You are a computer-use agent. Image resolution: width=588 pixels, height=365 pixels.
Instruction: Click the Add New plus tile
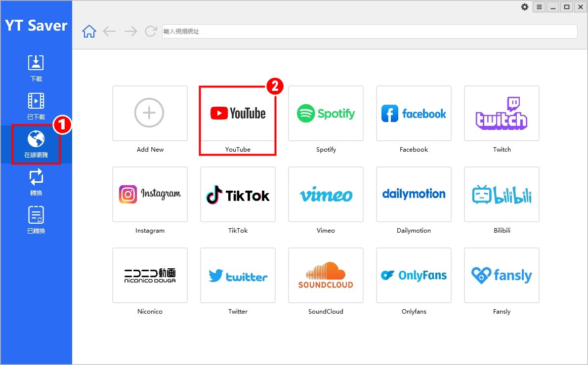(x=150, y=113)
